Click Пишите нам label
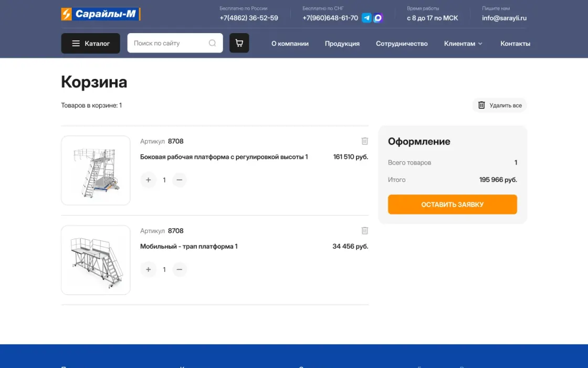 496,8
